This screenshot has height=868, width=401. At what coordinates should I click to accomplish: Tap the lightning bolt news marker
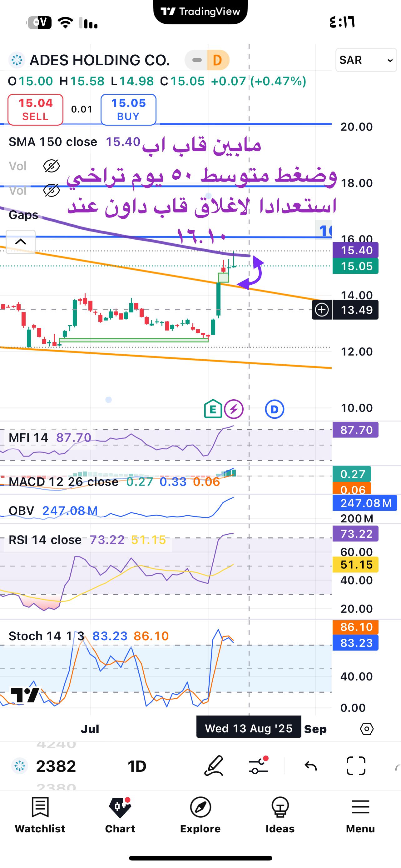[x=234, y=409]
